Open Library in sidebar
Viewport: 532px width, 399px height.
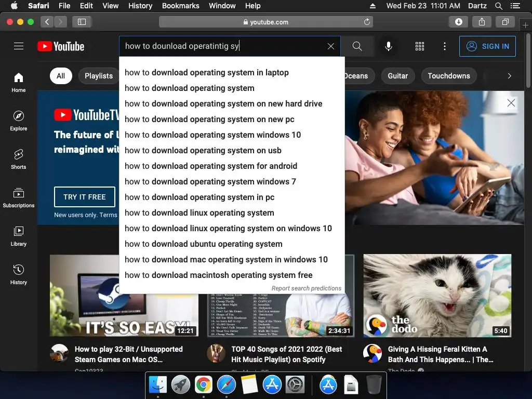coord(19,236)
